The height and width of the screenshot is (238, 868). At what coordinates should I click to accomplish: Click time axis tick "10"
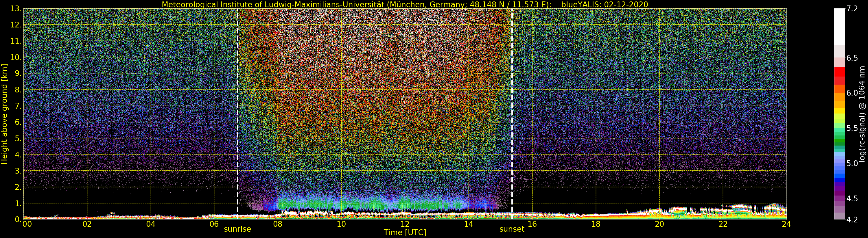(x=341, y=224)
